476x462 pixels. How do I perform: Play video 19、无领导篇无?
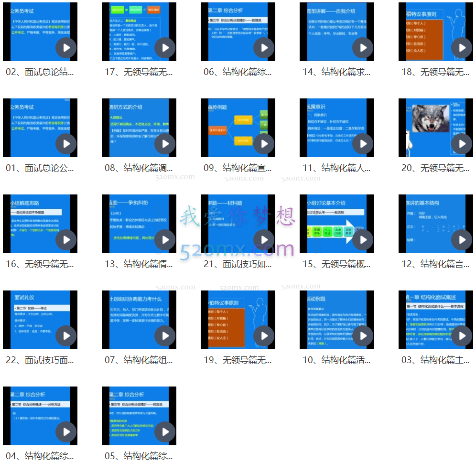point(264,336)
